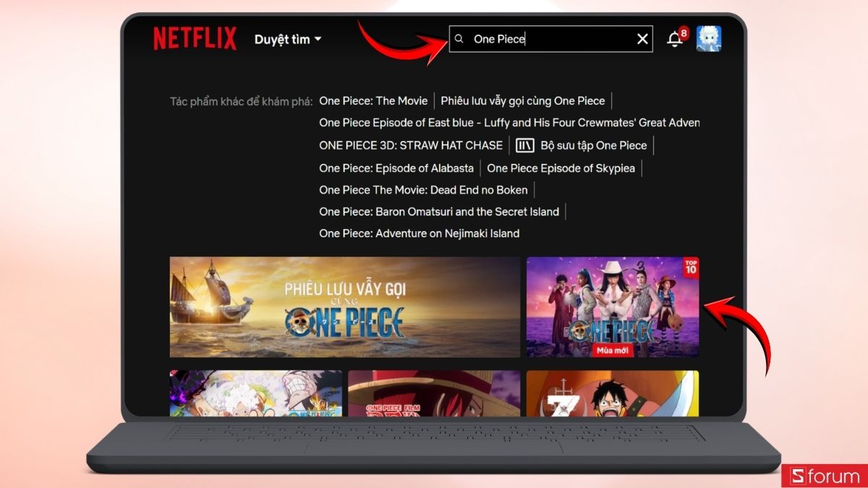The height and width of the screenshot is (488, 868).
Task: Open the profile avatar menu
Action: click(709, 39)
